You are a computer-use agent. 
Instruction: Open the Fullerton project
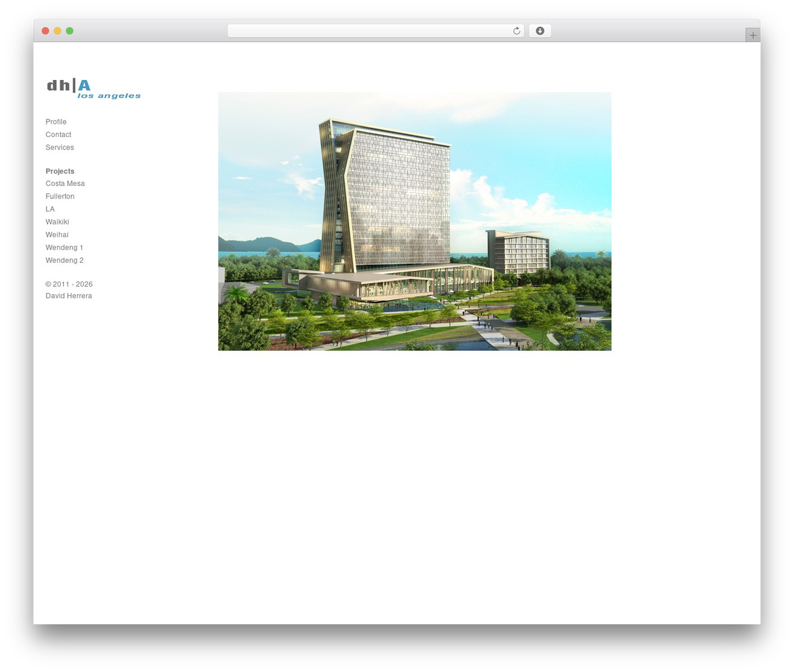(x=60, y=197)
